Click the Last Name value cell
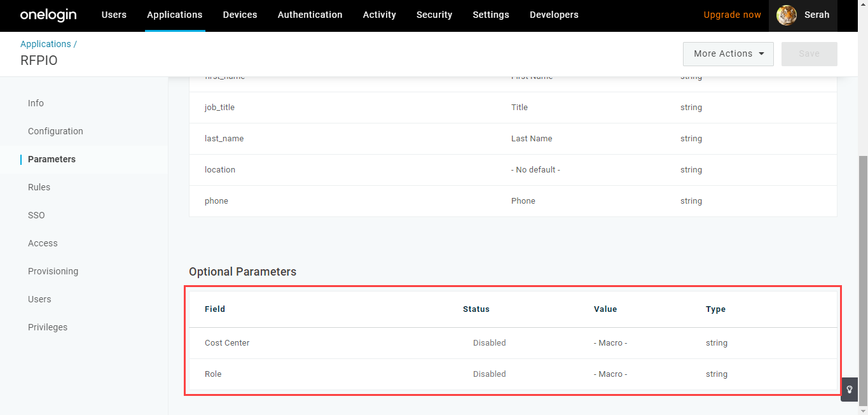The image size is (868, 415). 532,139
